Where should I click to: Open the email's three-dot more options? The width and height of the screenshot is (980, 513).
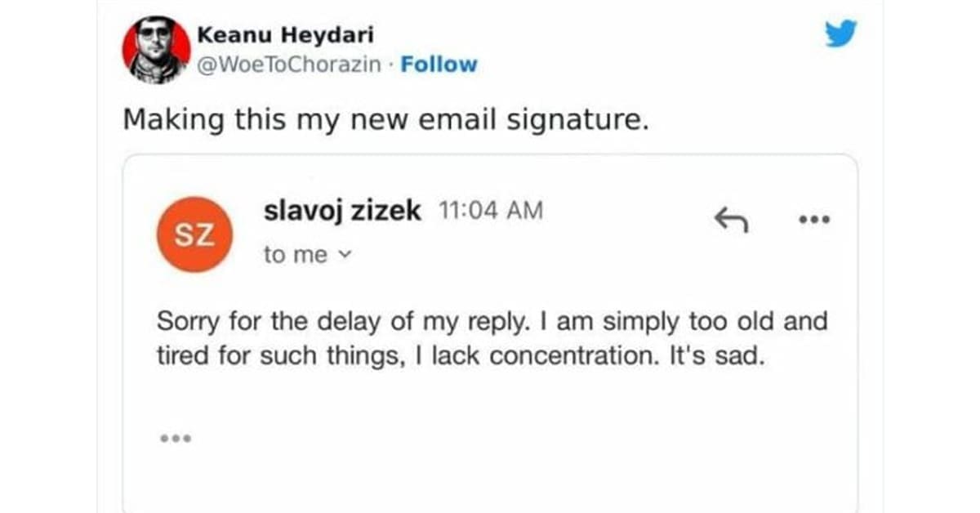click(815, 219)
